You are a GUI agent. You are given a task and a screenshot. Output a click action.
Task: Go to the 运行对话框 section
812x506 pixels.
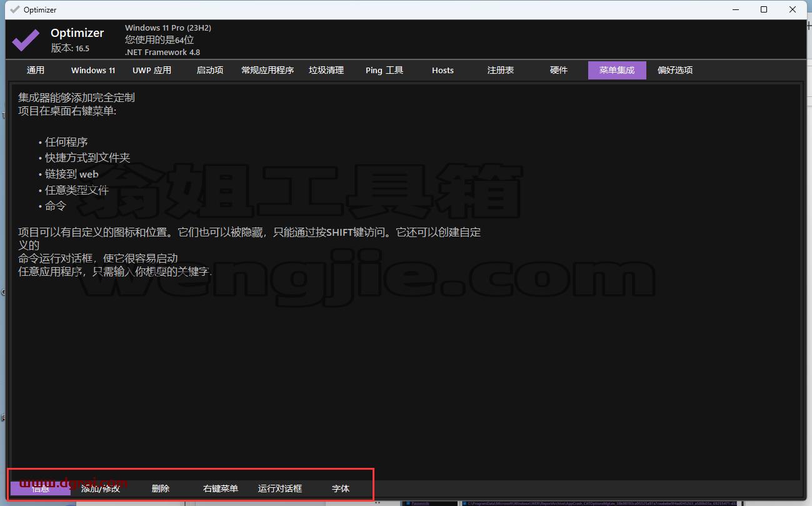[x=280, y=488]
